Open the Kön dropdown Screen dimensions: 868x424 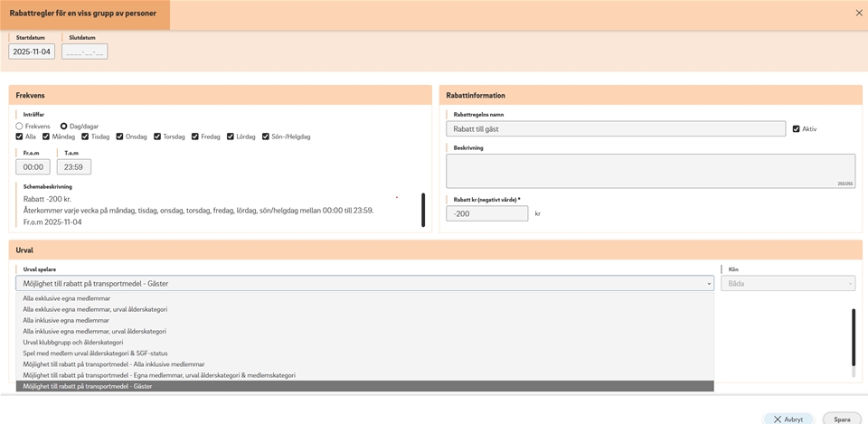tap(788, 284)
